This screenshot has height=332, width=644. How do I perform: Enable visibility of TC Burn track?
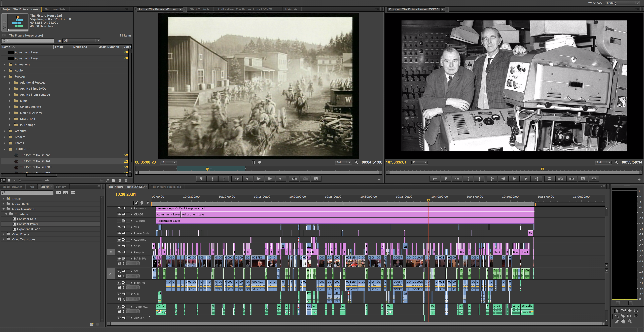coord(119,221)
